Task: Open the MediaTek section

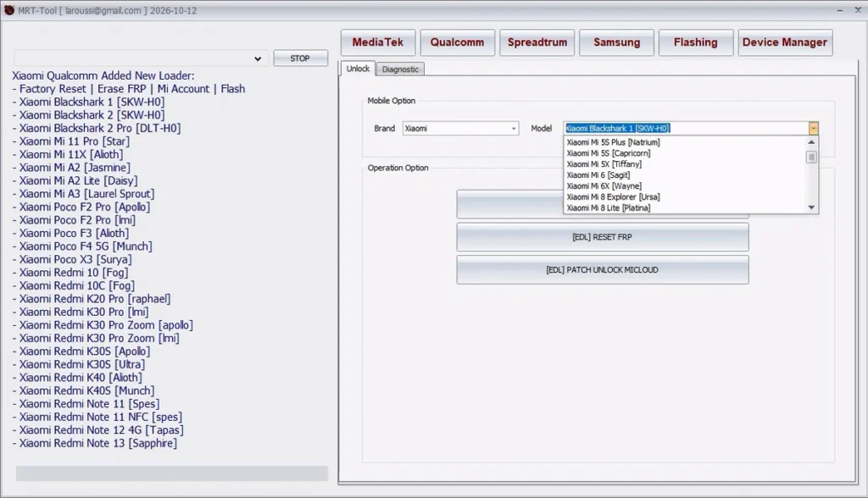Action: click(377, 42)
